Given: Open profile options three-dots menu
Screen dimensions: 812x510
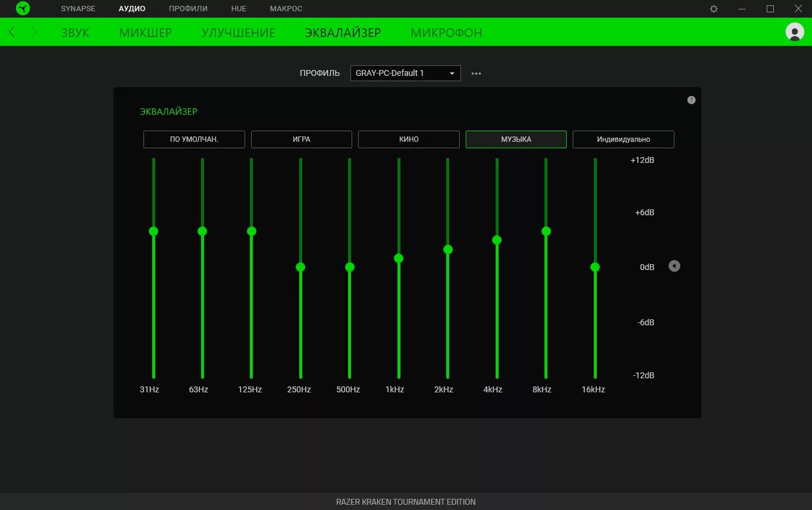Looking at the screenshot, I should point(476,74).
